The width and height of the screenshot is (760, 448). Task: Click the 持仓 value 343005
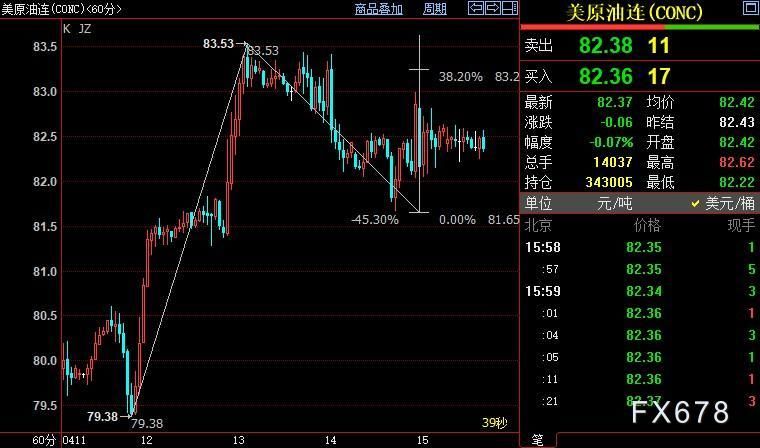609,182
